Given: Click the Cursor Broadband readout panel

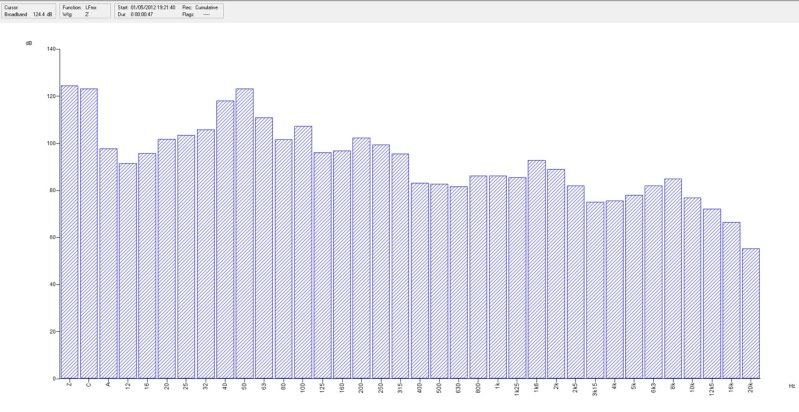Looking at the screenshot, I should tap(29, 11).
